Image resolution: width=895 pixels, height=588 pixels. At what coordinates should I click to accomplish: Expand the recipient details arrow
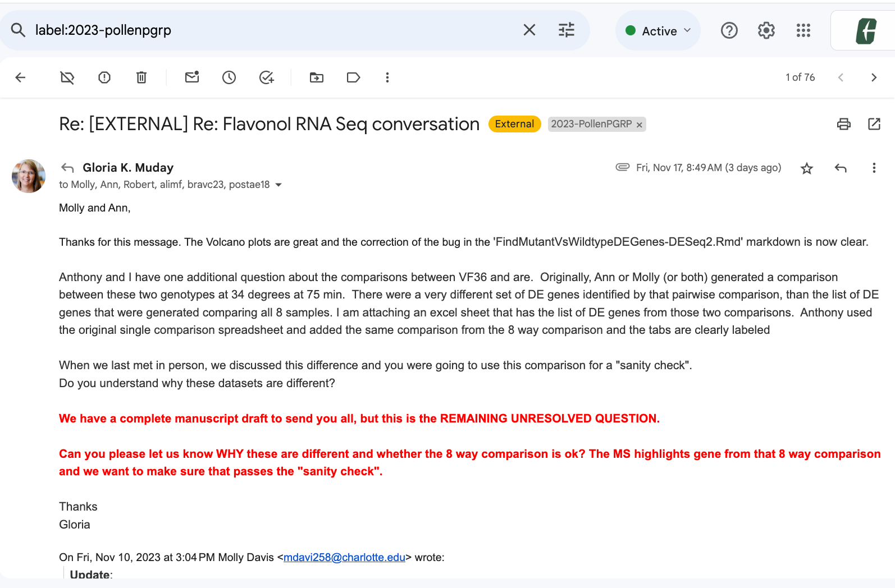[x=278, y=185]
